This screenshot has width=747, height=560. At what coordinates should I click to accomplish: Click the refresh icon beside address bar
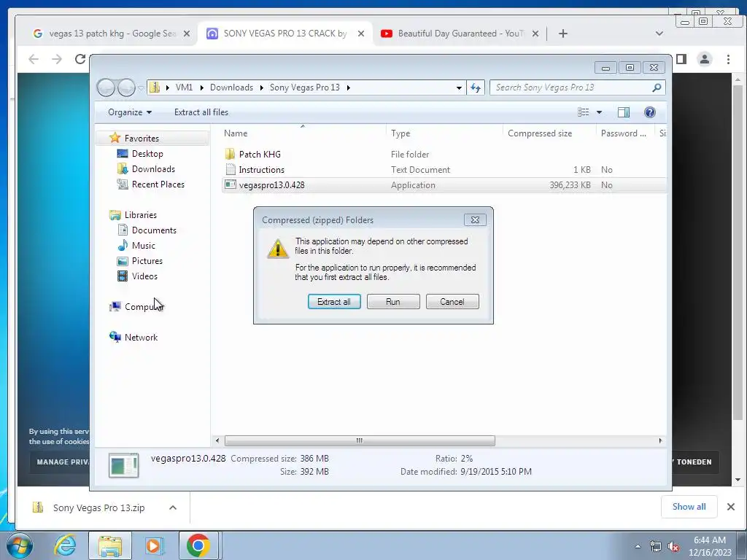coord(476,87)
